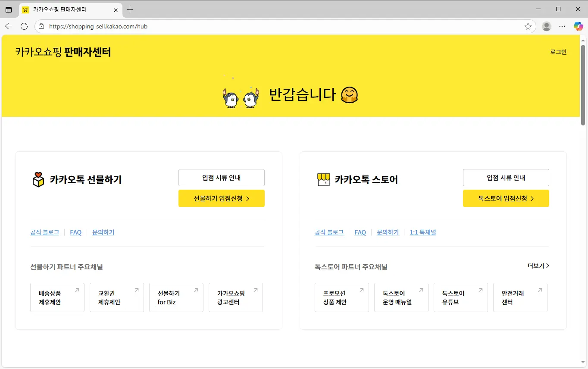Open the 1:1 톡채널 link
This screenshot has height=369, width=588.
(x=422, y=232)
